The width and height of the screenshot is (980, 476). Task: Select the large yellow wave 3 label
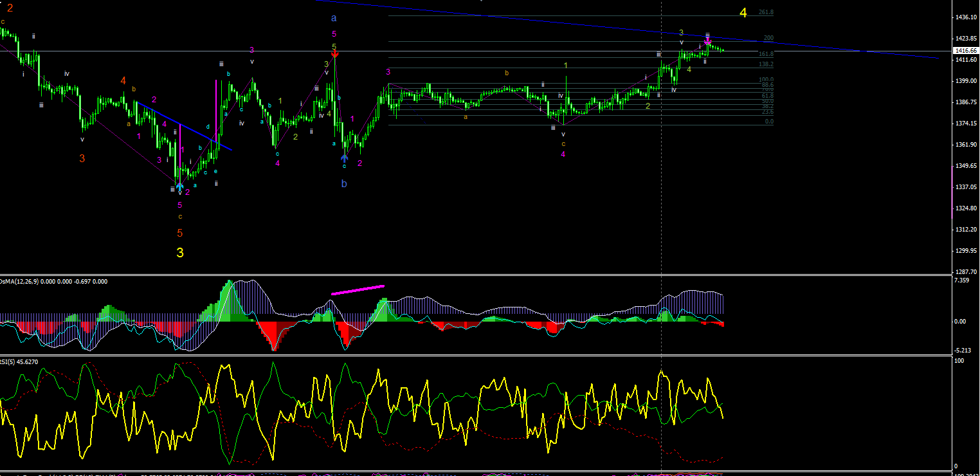[180, 253]
